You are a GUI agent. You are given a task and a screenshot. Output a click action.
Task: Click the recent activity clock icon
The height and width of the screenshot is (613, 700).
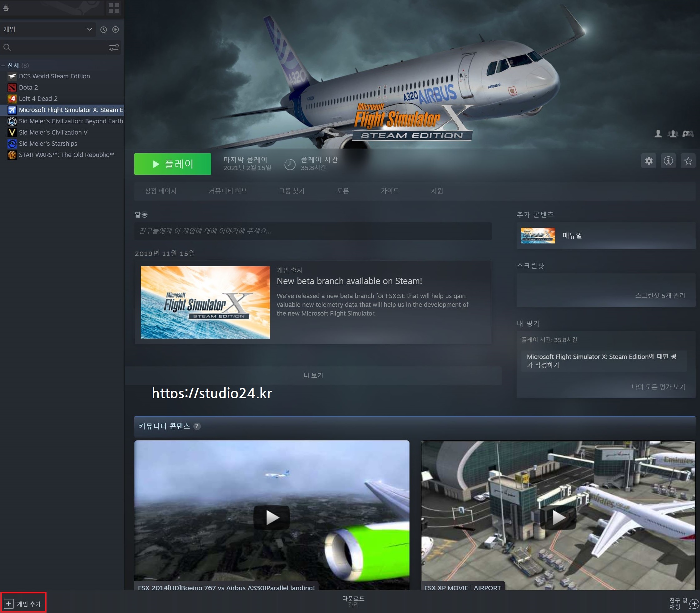point(103,30)
